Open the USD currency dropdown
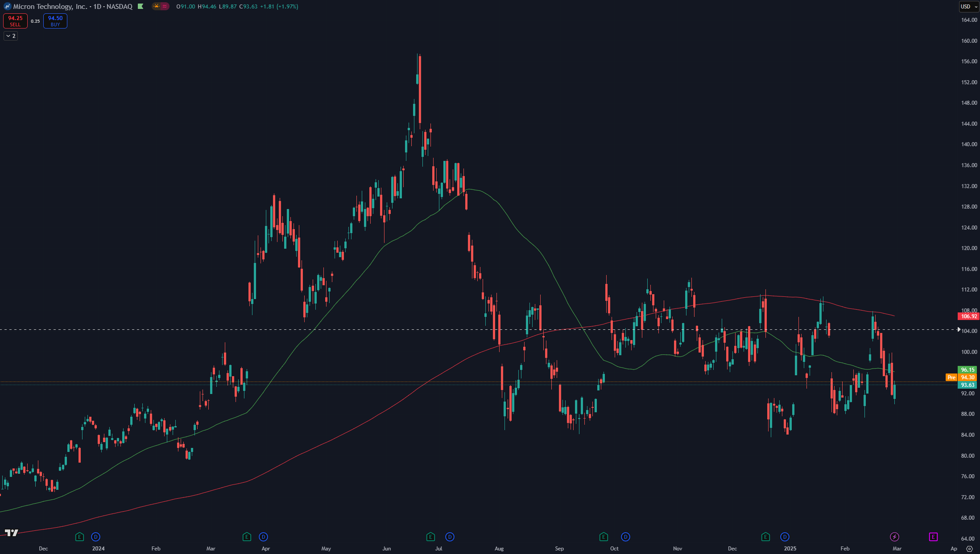Screen dimensions: 980x554 coord(969,6)
